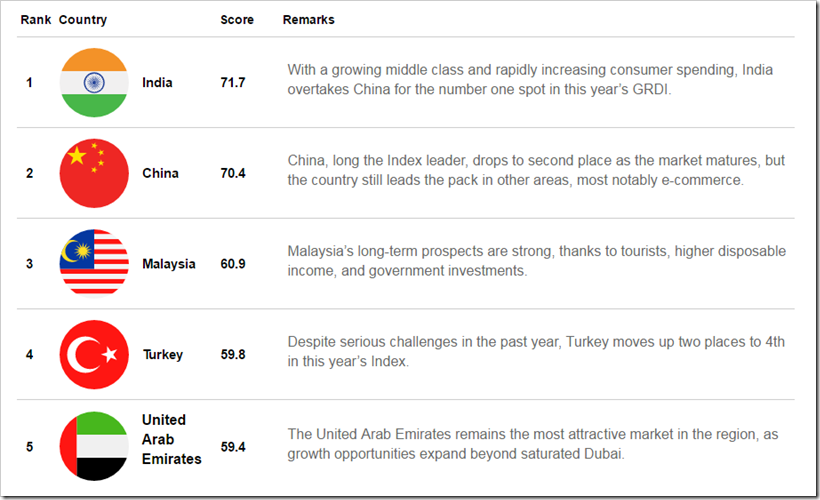Image resolution: width=820 pixels, height=500 pixels.
Task: Select the China country name
Action: (x=160, y=173)
